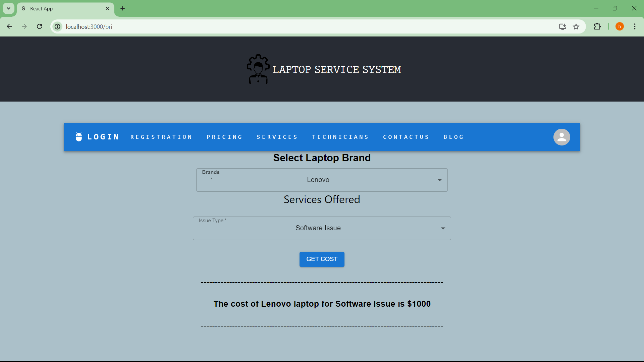
Task: Expand the Brands dropdown showing Lenovo
Action: pyautogui.click(x=322, y=180)
